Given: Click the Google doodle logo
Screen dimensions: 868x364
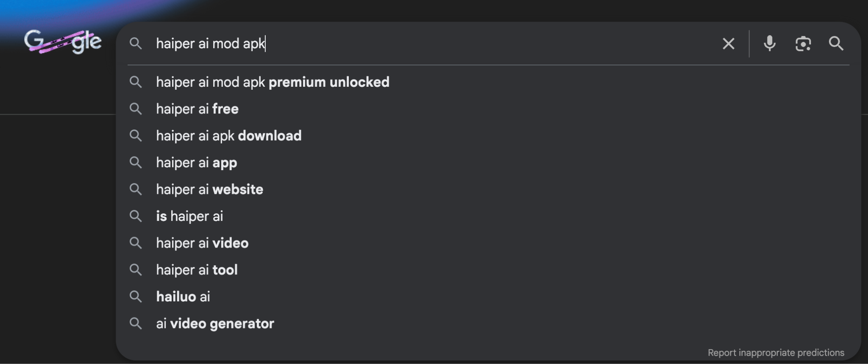Looking at the screenshot, I should [63, 42].
